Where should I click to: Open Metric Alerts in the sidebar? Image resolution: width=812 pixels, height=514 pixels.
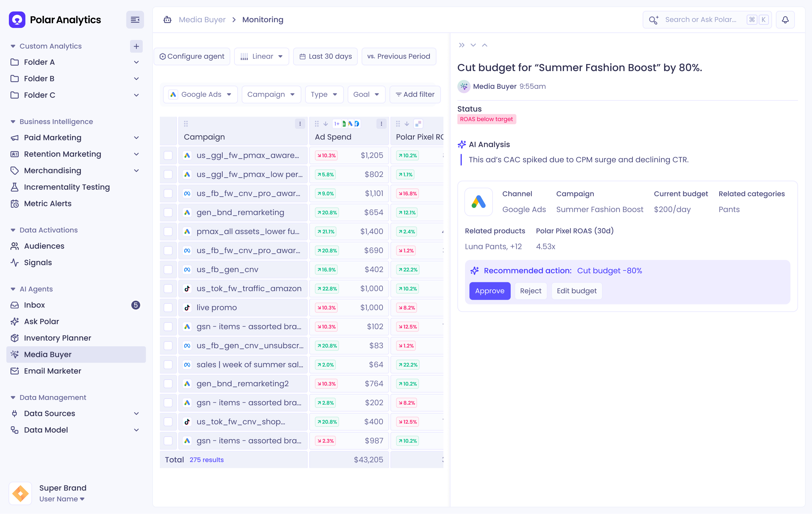76,204
